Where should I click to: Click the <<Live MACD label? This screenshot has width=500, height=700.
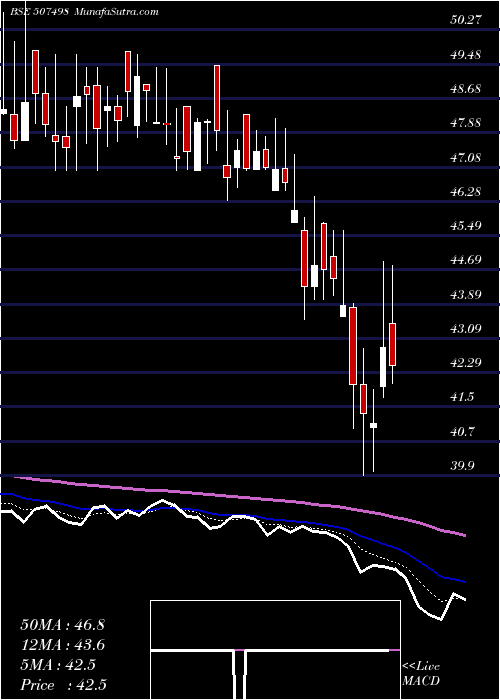point(421,674)
